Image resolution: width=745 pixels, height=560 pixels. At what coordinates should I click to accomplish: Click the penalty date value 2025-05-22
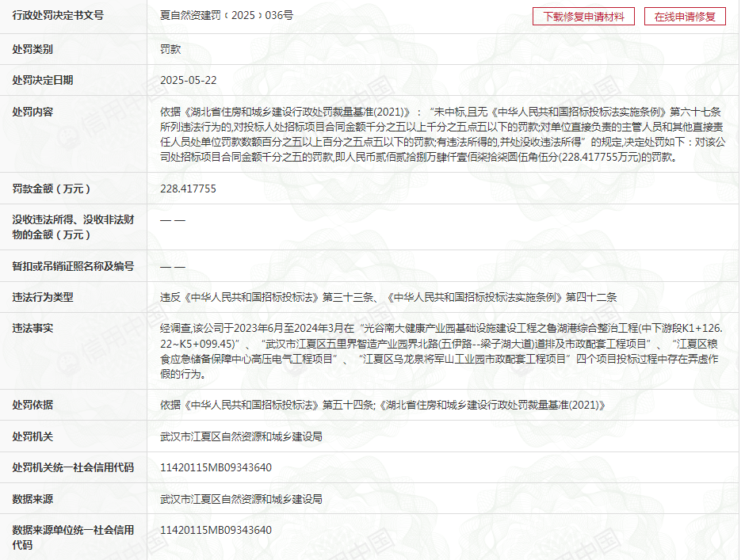(188, 80)
